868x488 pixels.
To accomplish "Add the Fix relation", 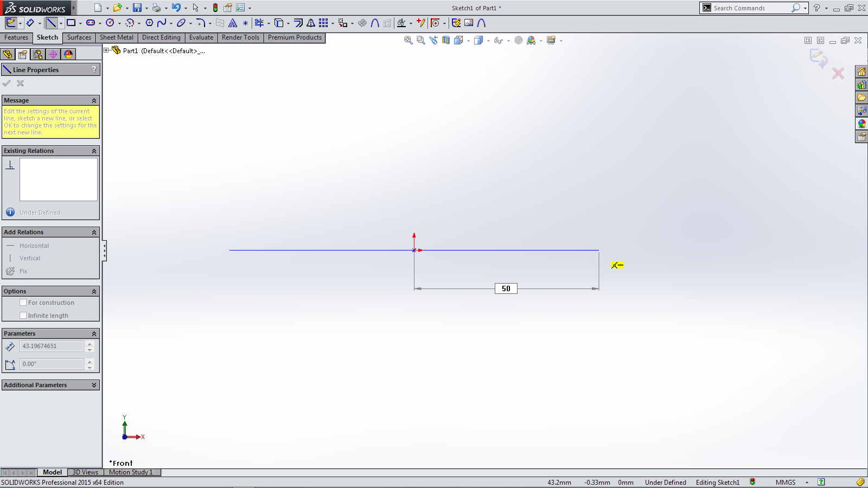I will click(23, 271).
